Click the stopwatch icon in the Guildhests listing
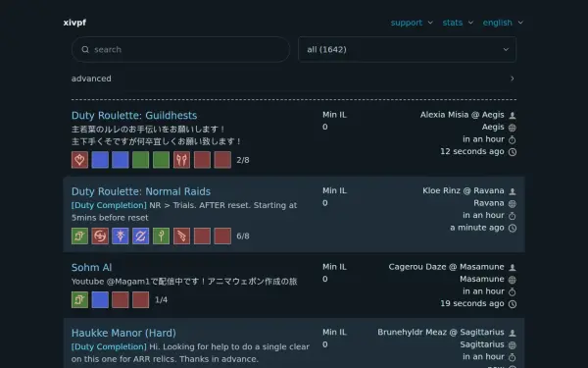 513,139
